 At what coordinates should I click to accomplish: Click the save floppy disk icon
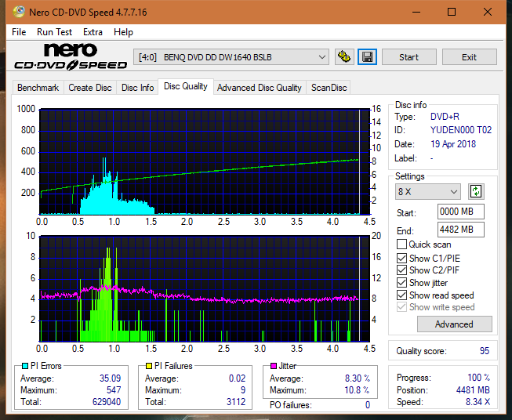click(x=368, y=57)
